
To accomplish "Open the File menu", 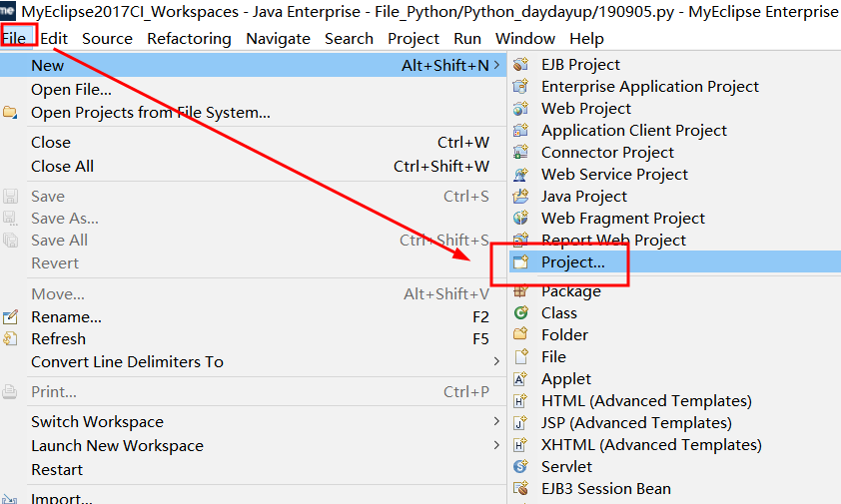I will coord(14,39).
